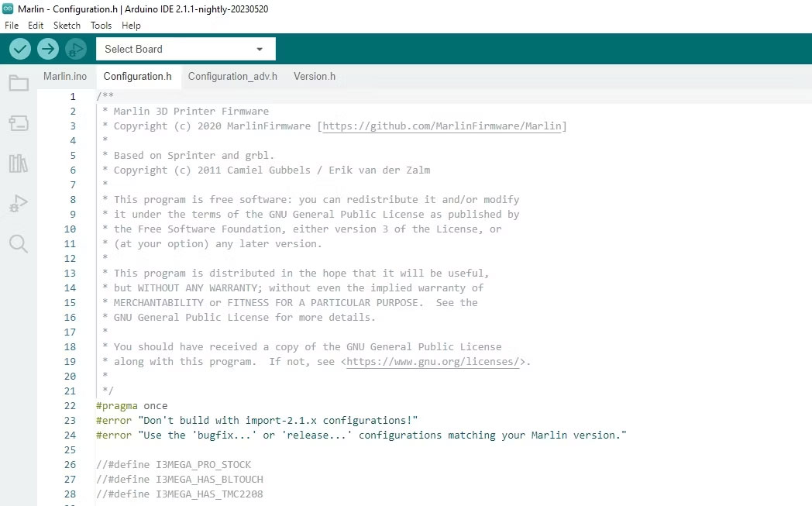Follow the github.com/MarlinFirmware/Marlin link
The width and height of the screenshot is (812, 506).
pyautogui.click(x=442, y=126)
